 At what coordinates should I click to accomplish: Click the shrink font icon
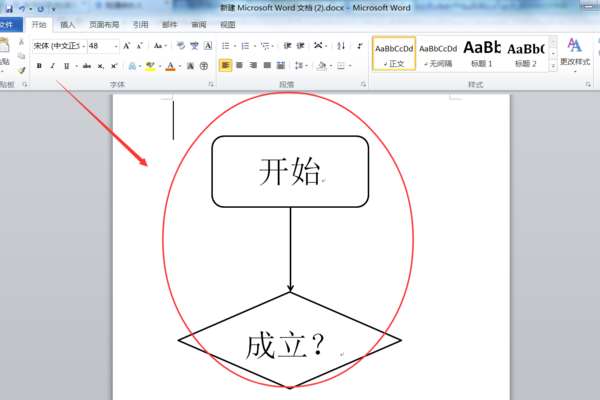(x=140, y=46)
